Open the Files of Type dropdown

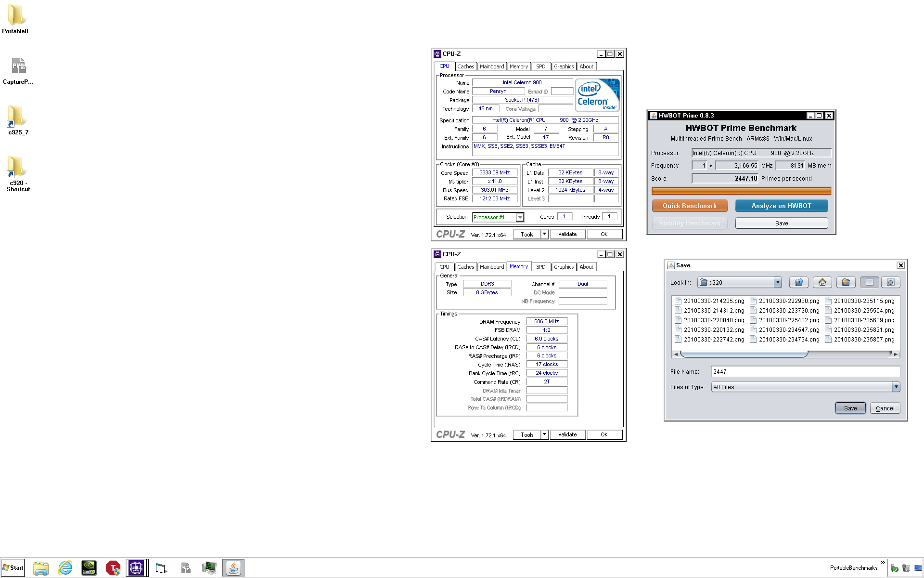896,387
